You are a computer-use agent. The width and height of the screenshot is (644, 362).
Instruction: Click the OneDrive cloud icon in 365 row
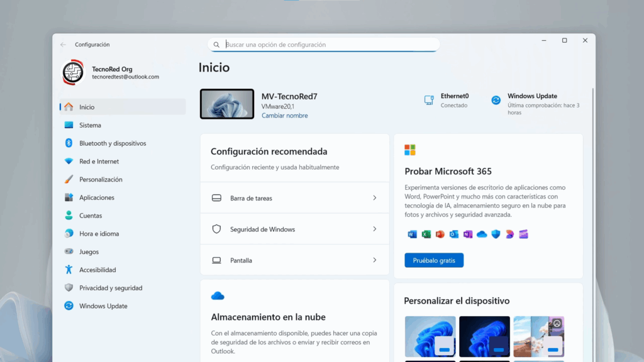point(482,234)
